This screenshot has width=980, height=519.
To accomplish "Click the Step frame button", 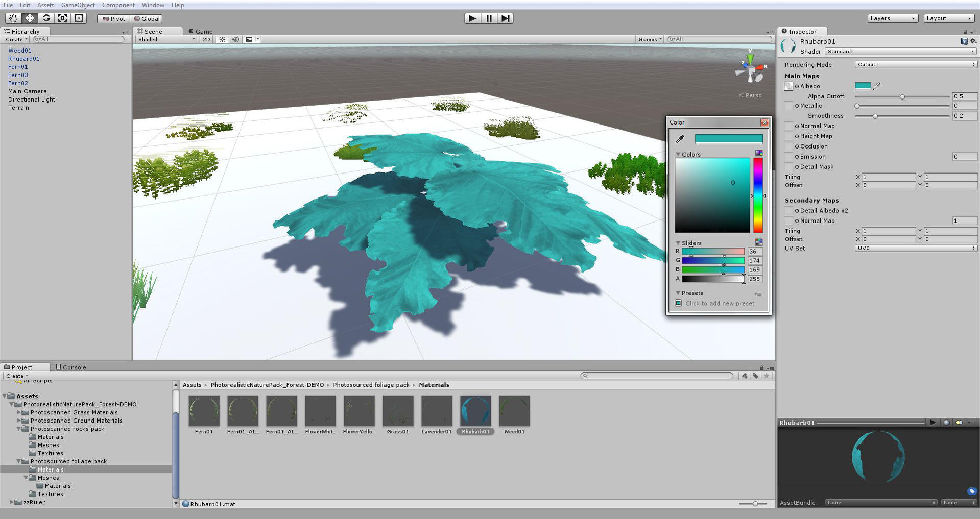I will tap(505, 18).
